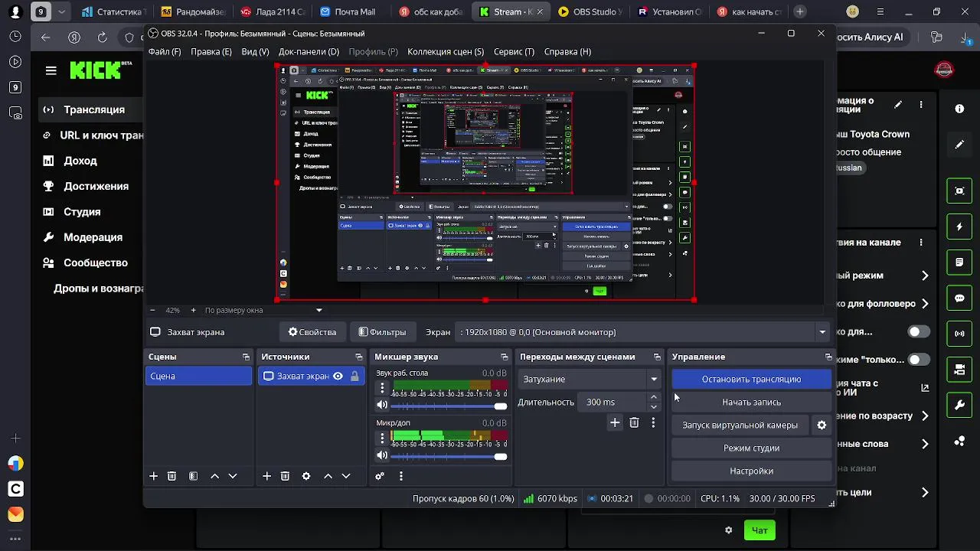Viewport: 980px width, 551px height.
Task: Open transition properties three-dot menu
Action: coord(653,422)
